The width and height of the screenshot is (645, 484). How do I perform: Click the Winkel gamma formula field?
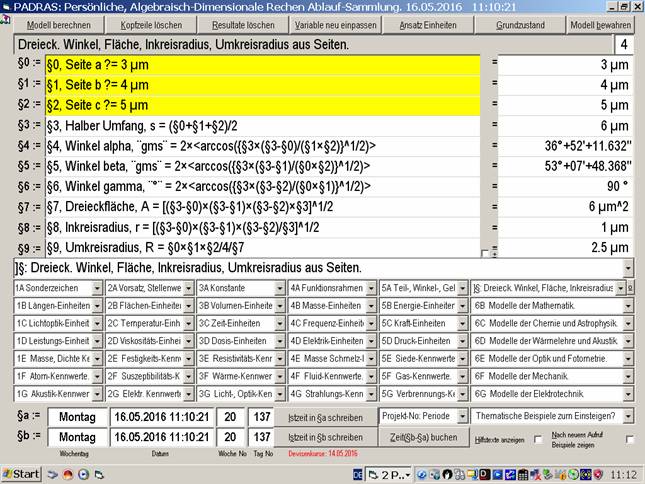(x=262, y=187)
